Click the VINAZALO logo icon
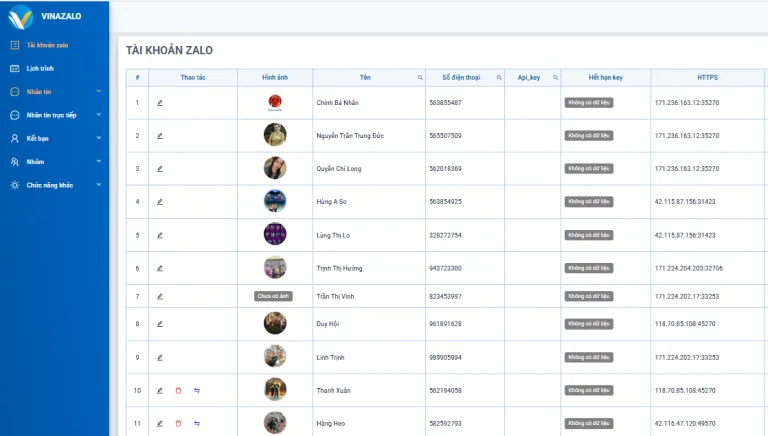Viewport: 768px width, 436px height. click(20, 17)
